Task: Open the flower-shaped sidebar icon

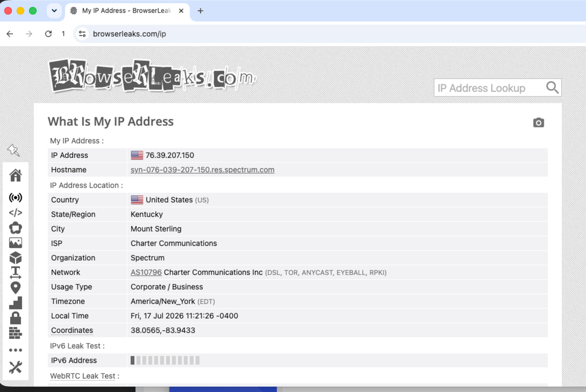Action: [x=16, y=228]
